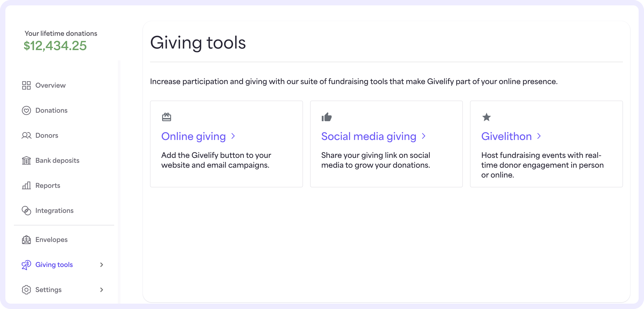The width and height of the screenshot is (644, 309).
Task: Click the Reports bar chart icon
Action: pyautogui.click(x=26, y=185)
